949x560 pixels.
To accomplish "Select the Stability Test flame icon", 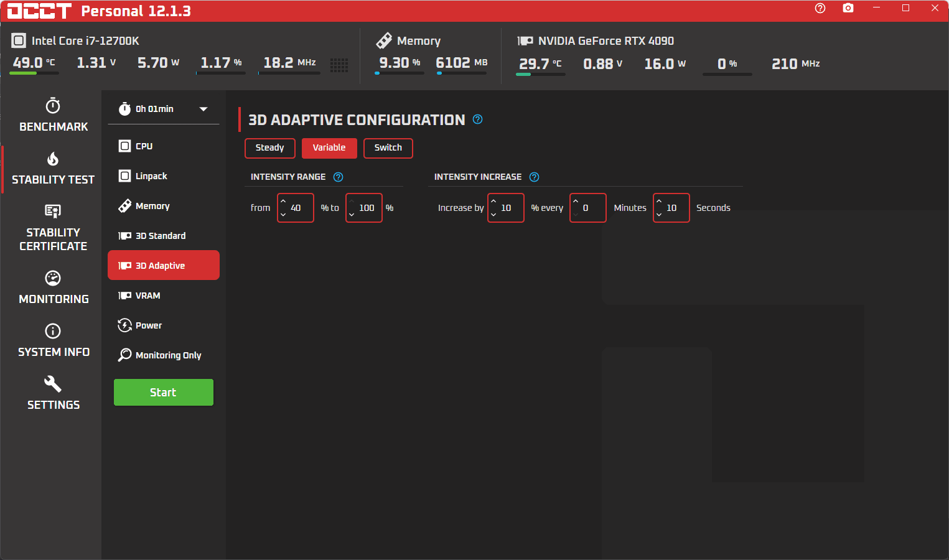I will 53,159.
